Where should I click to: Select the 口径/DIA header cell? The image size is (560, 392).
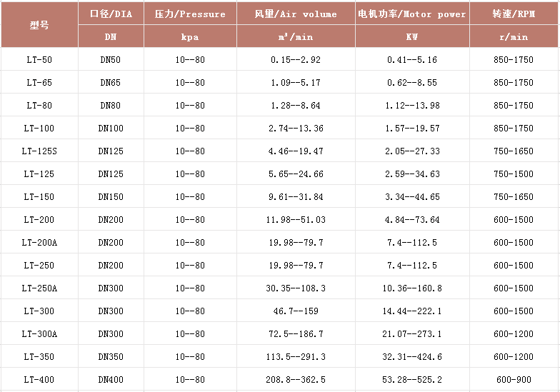(111, 14)
